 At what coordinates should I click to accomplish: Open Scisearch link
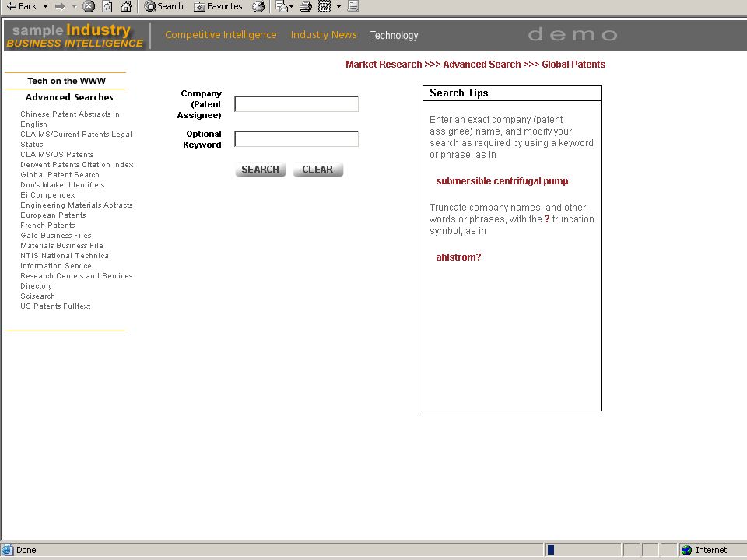tap(37, 296)
